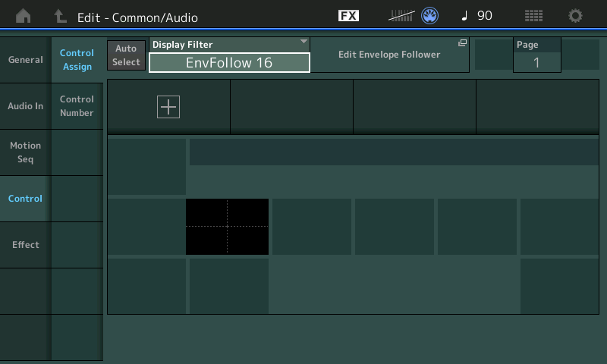Go to the Effect tab
607x364 pixels.
click(x=25, y=245)
